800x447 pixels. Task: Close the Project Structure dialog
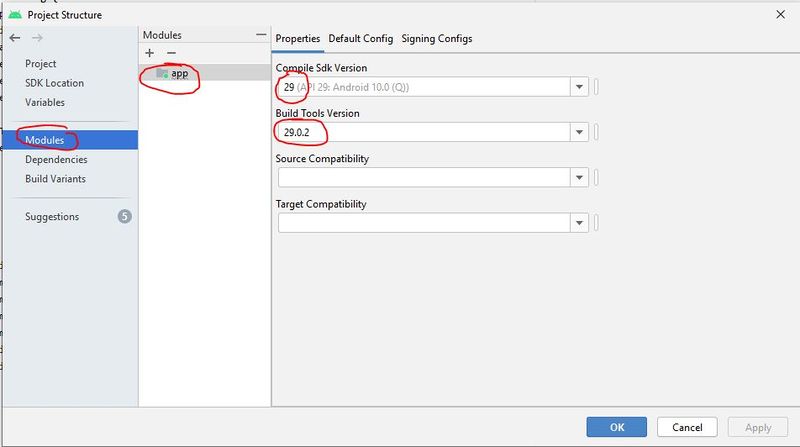click(x=781, y=14)
